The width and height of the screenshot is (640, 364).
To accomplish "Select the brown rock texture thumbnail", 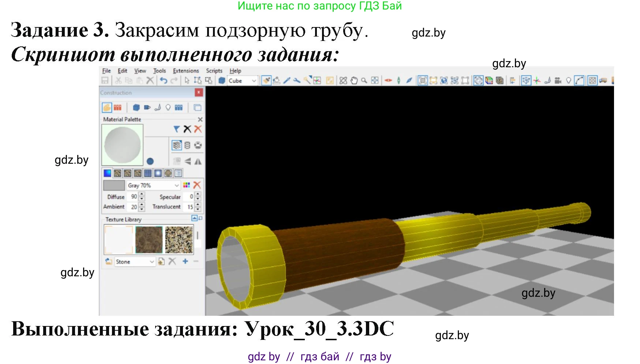I will [149, 240].
